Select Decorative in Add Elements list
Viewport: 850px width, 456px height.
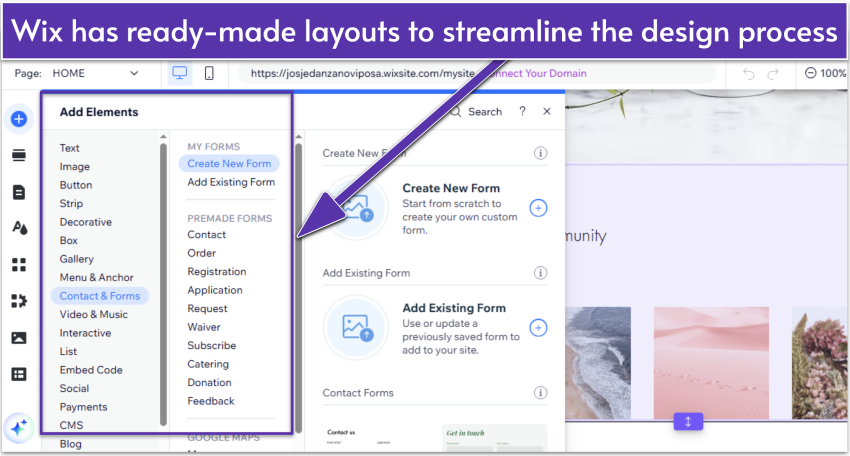tap(86, 222)
